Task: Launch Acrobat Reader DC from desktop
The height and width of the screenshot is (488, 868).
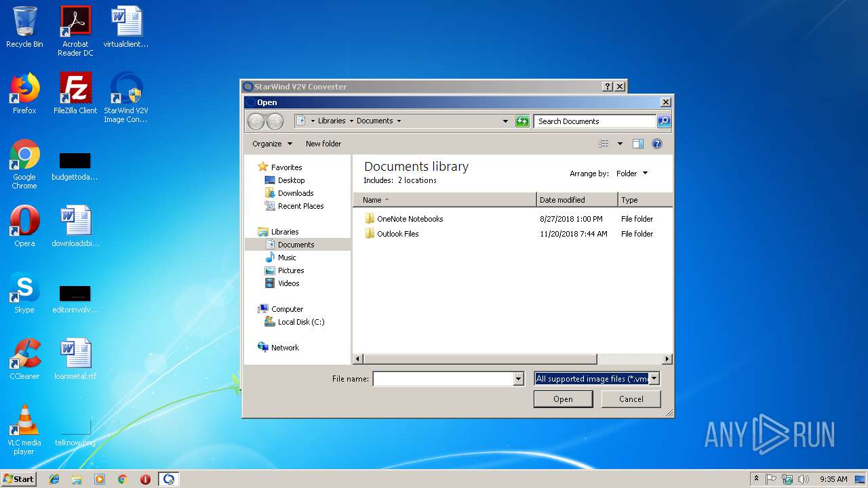Action: click(x=75, y=31)
